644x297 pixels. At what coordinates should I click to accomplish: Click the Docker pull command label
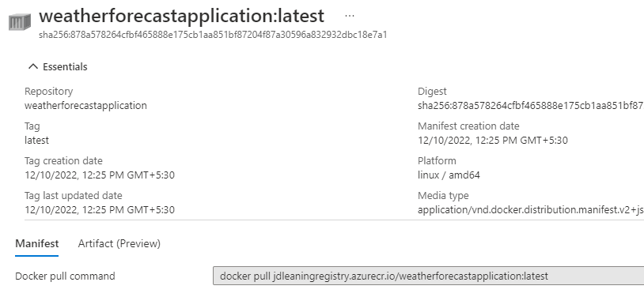tap(65, 276)
